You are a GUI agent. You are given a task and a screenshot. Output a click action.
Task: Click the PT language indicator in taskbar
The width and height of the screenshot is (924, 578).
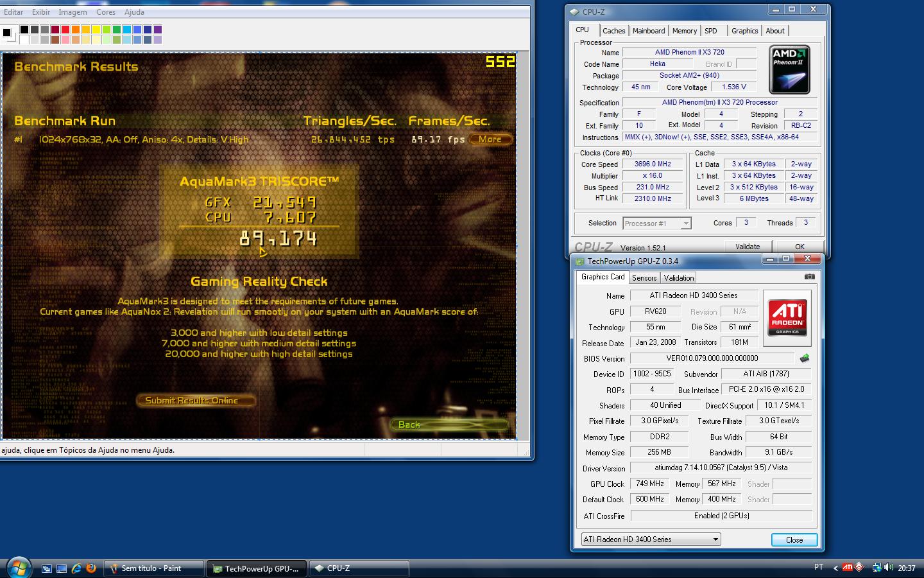pos(818,567)
